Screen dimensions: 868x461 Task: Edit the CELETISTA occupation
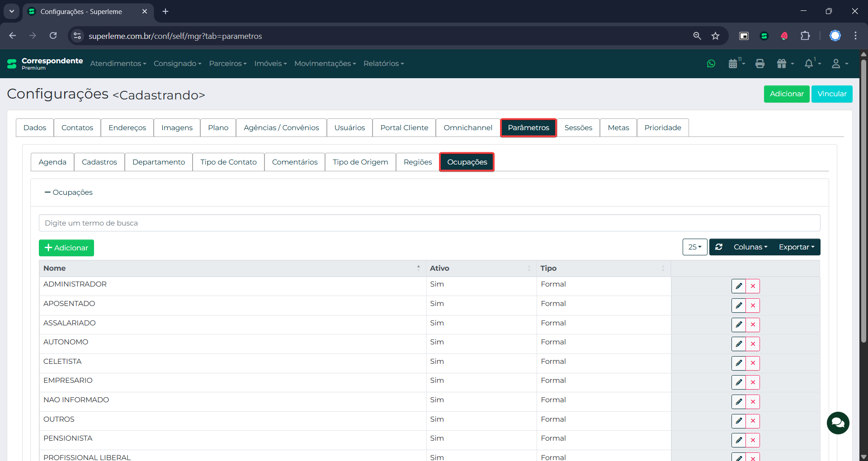coord(739,363)
